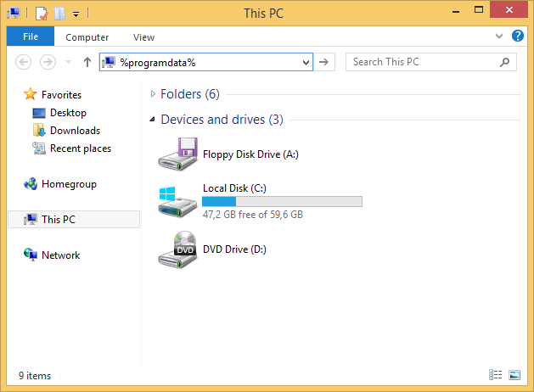Click the address bar containing %programdata%
Screen dimensions: 534x392
click(x=206, y=62)
